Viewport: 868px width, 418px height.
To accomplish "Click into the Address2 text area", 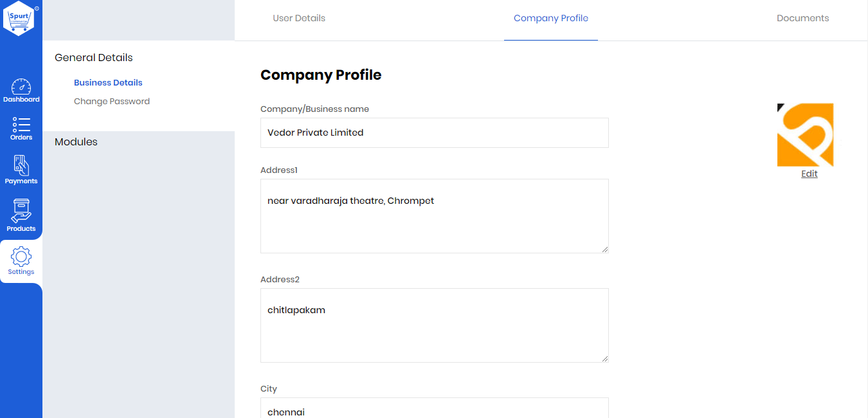I will coord(435,325).
